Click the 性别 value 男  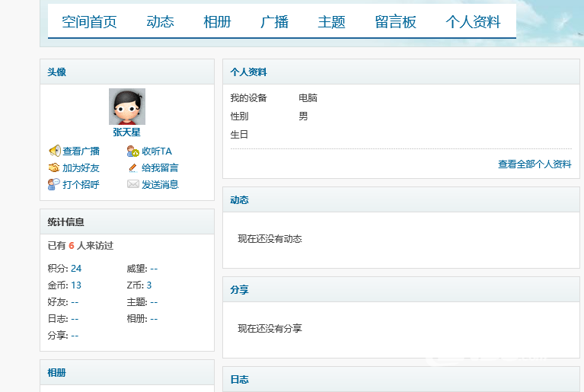coord(303,116)
